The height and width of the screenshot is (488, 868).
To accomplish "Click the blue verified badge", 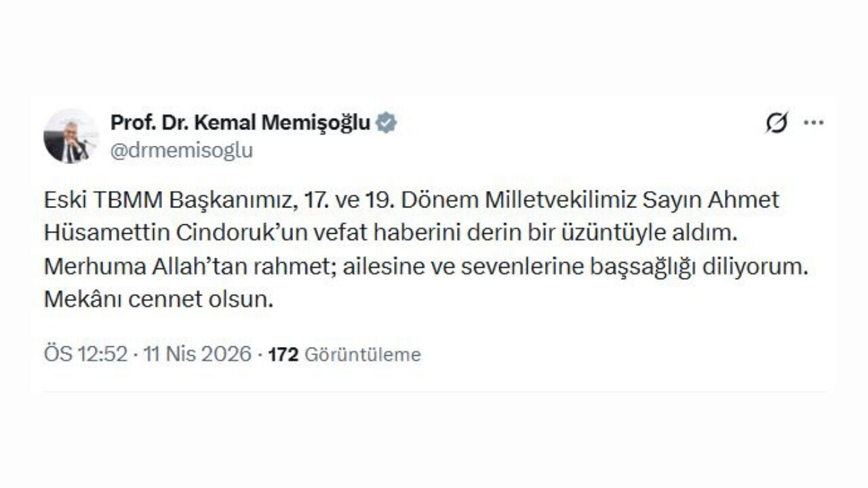I will tap(387, 123).
